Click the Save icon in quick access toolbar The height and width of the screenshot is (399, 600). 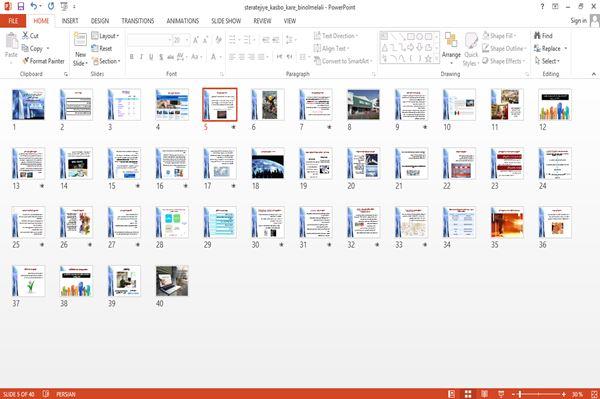click(x=21, y=7)
